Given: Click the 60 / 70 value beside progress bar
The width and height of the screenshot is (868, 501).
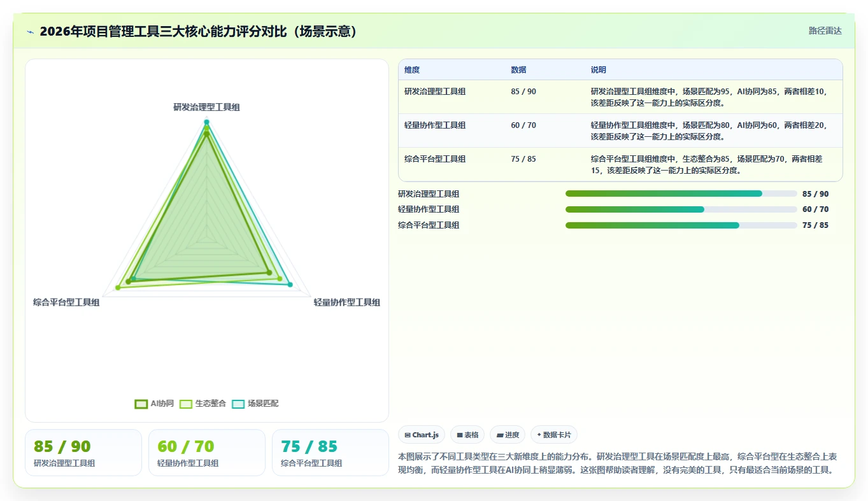Looking at the screenshot, I should (816, 209).
